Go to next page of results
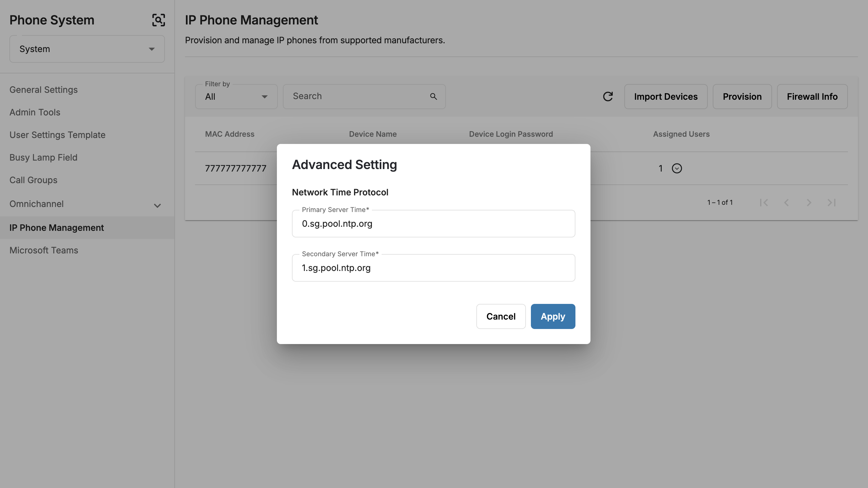The height and width of the screenshot is (488, 868). pyautogui.click(x=809, y=203)
